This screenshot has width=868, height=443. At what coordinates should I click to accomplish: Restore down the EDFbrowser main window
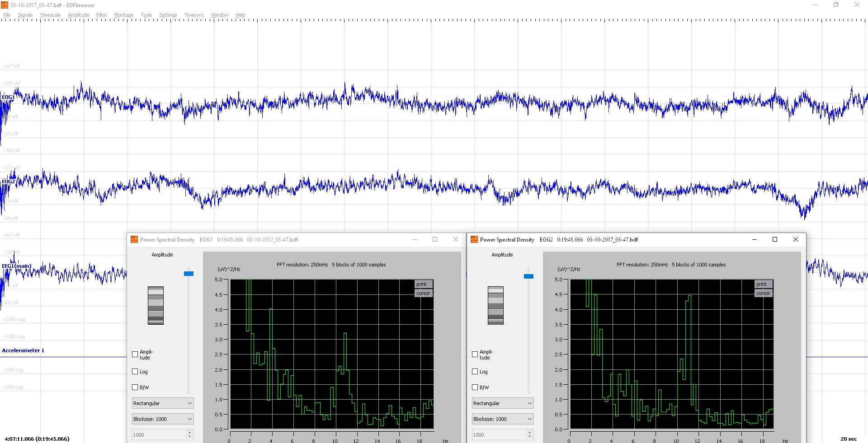tap(836, 5)
